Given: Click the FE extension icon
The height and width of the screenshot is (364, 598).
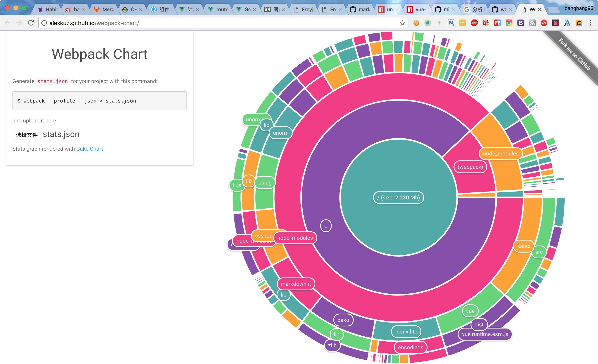Looking at the screenshot, I should tap(497, 23).
